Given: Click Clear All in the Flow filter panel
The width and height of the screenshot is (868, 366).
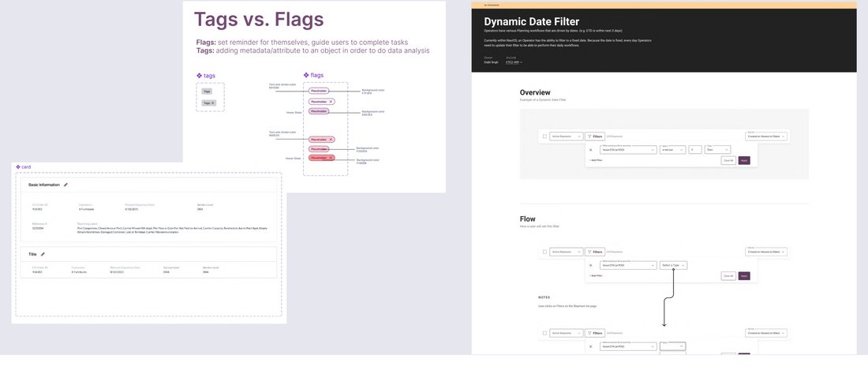Looking at the screenshot, I should (x=728, y=276).
